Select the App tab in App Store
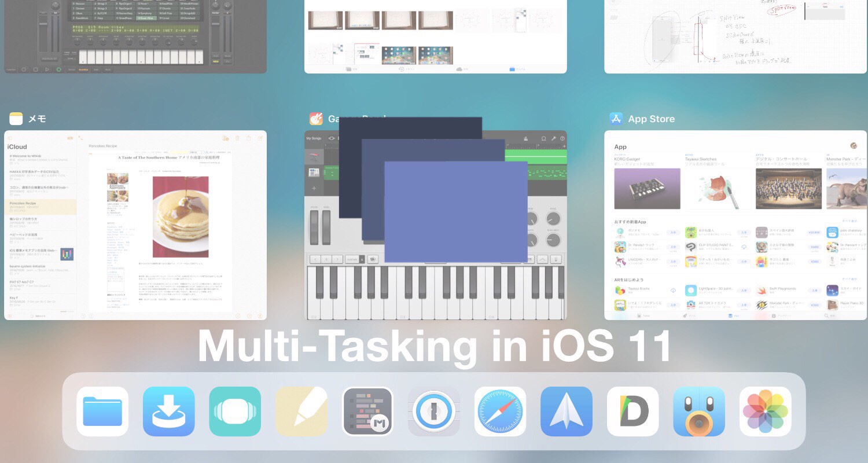The image size is (868, 463). pos(733,316)
